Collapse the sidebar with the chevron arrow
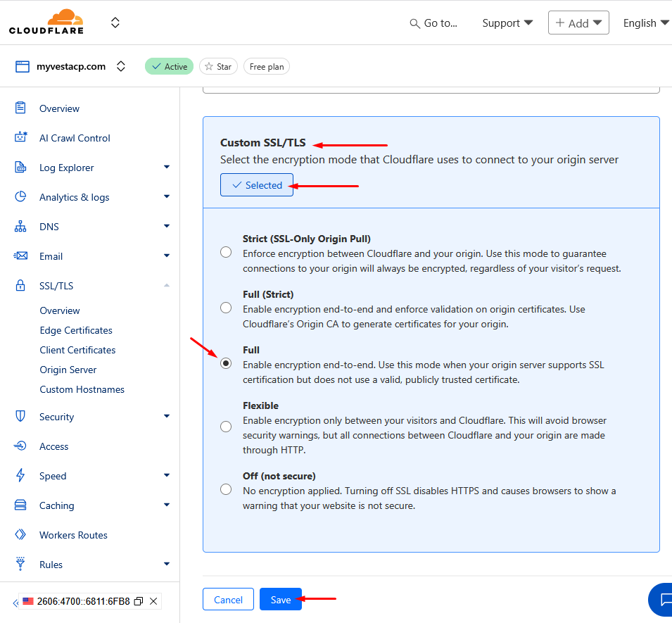672x623 pixels. (x=15, y=603)
